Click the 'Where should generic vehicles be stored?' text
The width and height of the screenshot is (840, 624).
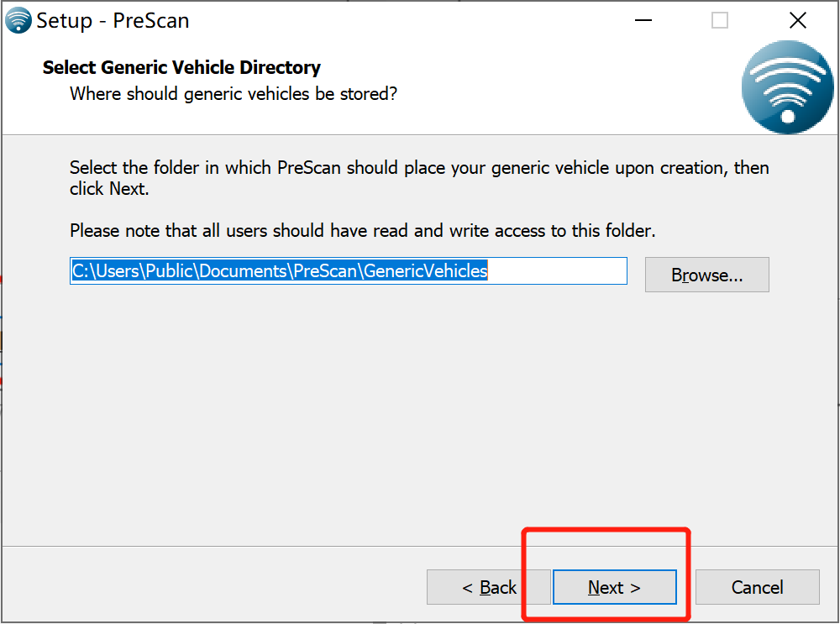234,94
